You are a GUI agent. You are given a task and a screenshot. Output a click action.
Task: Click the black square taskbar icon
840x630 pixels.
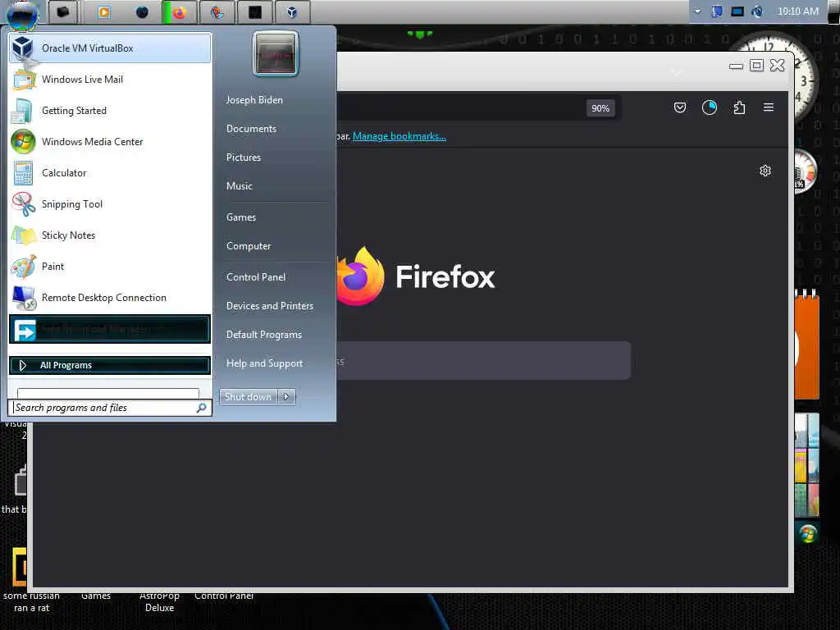pyautogui.click(x=255, y=12)
